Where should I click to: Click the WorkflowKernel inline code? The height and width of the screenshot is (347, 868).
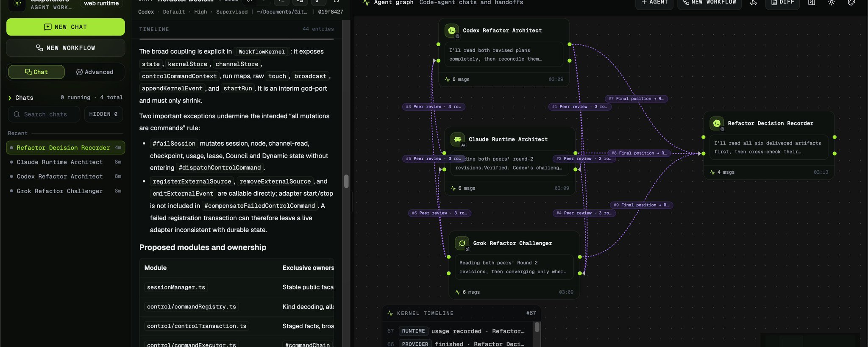pyautogui.click(x=262, y=52)
